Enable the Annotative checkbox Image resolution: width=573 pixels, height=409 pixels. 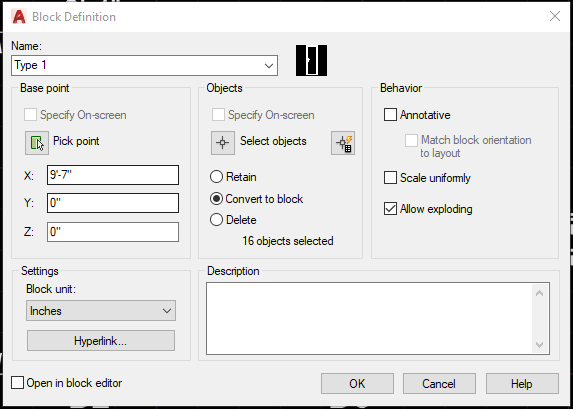click(x=390, y=114)
